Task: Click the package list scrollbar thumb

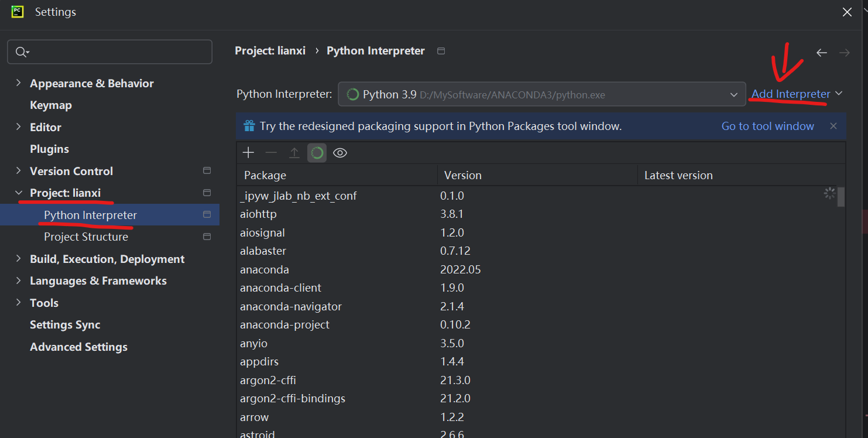Action: click(x=841, y=197)
